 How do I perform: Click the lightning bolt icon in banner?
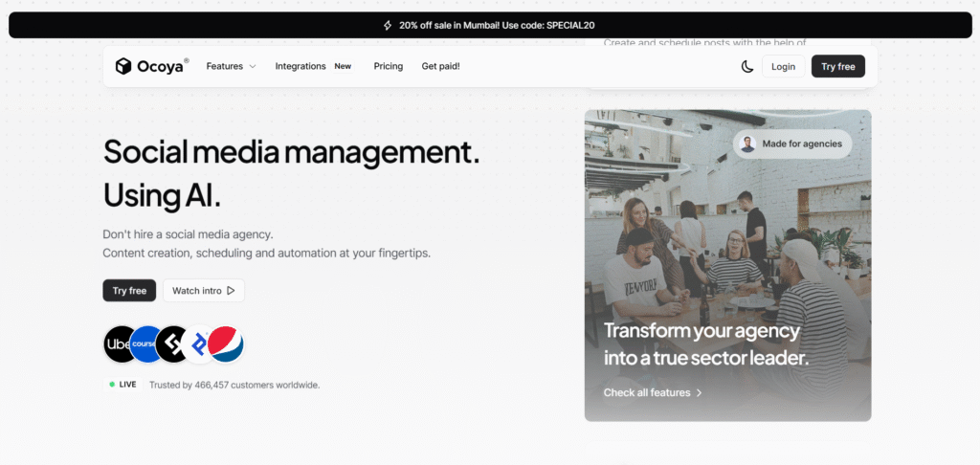pyautogui.click(x=388, y=25)
